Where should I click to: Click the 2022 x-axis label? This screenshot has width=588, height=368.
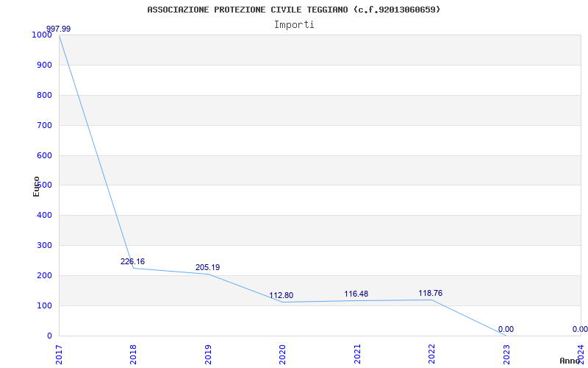[x=431, y=355]
